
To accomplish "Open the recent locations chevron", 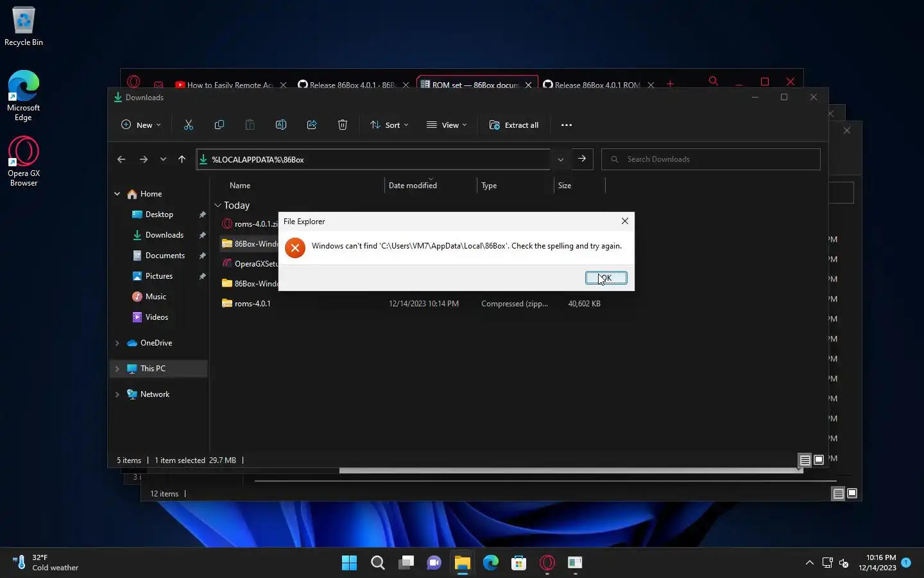I will (163, 159).
